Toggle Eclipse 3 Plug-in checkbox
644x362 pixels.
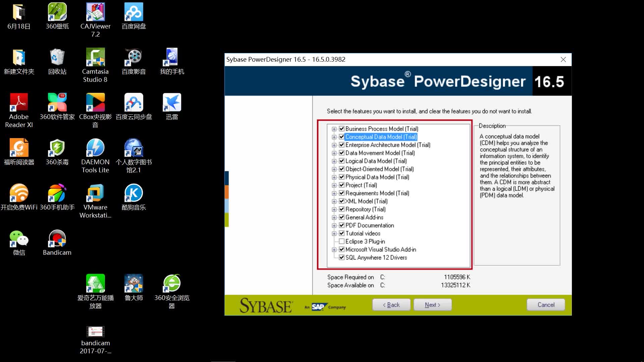point(342,241)
